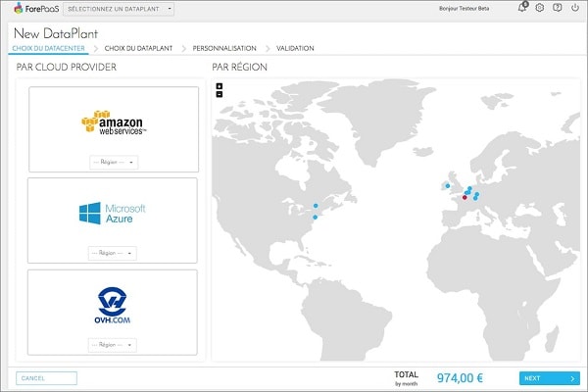Zoom out on the map with minus button
The height and width of the screenshot is (392, 588).
click(220, 94)
